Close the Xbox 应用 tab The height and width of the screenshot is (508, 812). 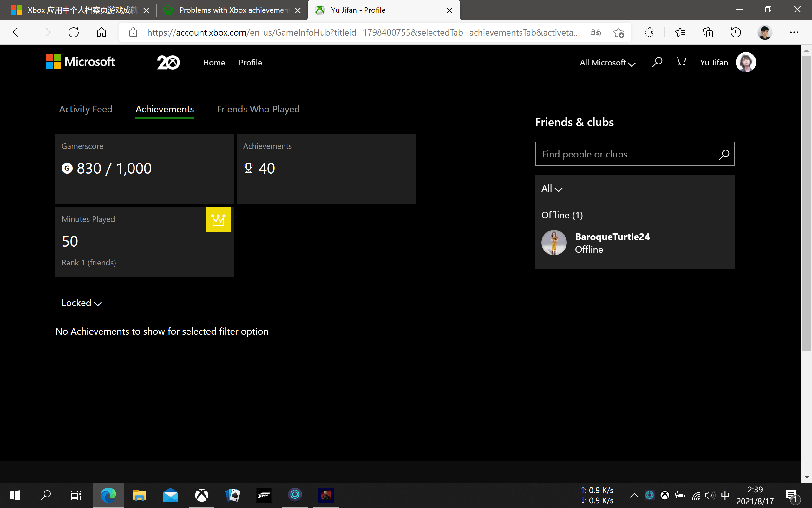(x=146, y=10)
